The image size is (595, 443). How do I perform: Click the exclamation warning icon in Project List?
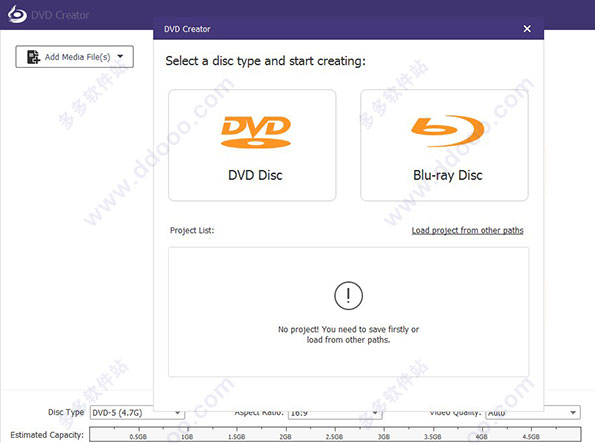click(348, 295)
